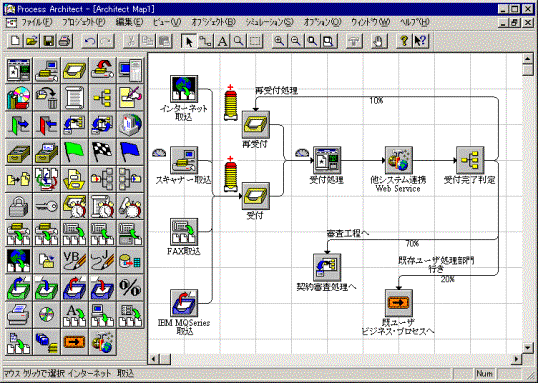Click the context help arrow-question icon

(x=420, y=41)
